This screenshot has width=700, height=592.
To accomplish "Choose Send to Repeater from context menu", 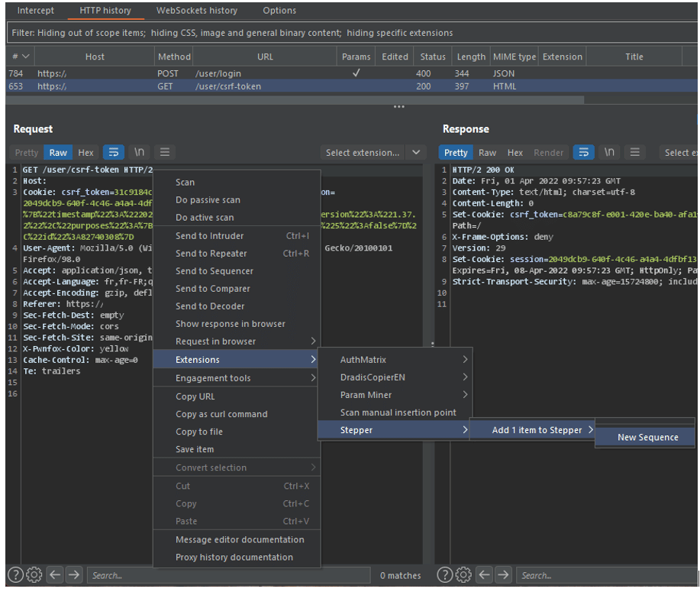I will coord(211,254).
